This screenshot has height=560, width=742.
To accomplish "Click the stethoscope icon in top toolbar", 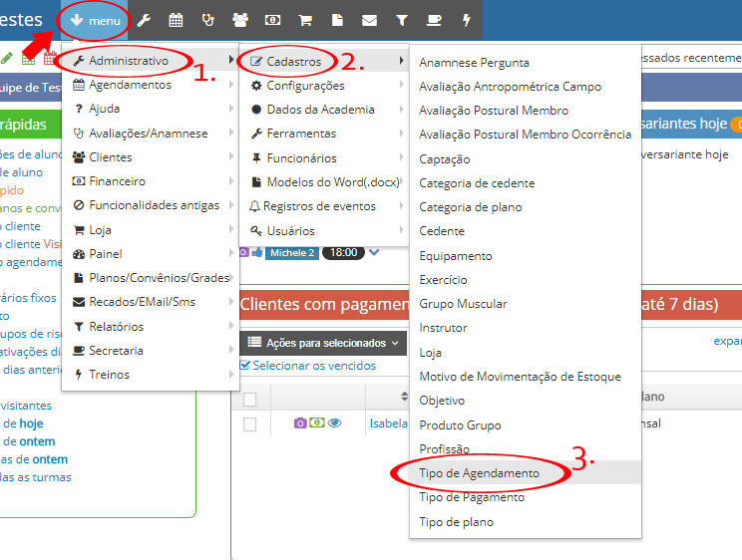I will pos(207,20).
